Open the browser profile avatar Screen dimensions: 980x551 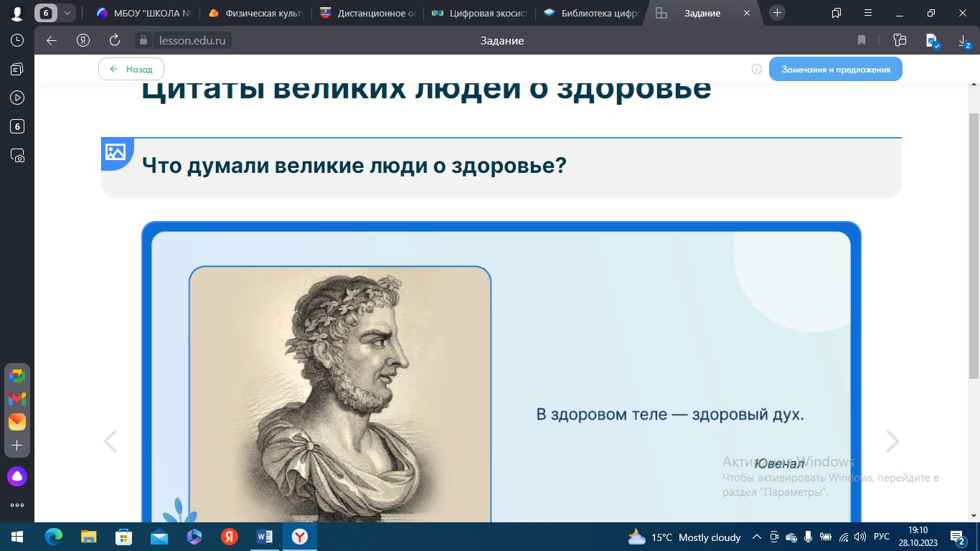point(17,13)
